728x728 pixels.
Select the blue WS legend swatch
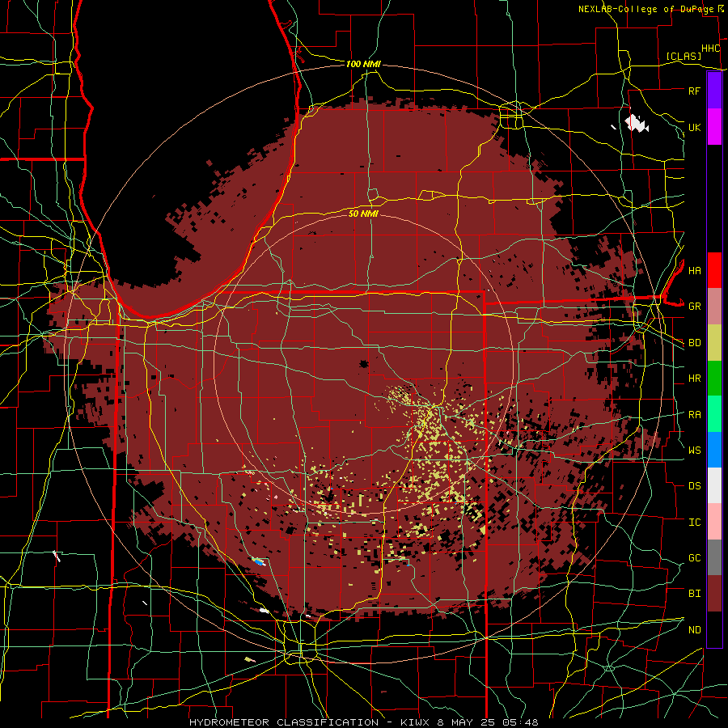pos(714,450)
